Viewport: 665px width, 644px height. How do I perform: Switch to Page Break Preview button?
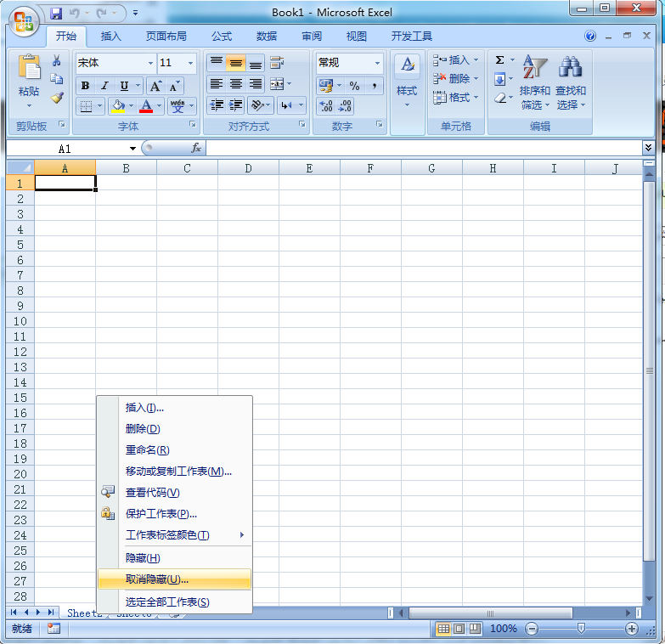pos(475,629)
